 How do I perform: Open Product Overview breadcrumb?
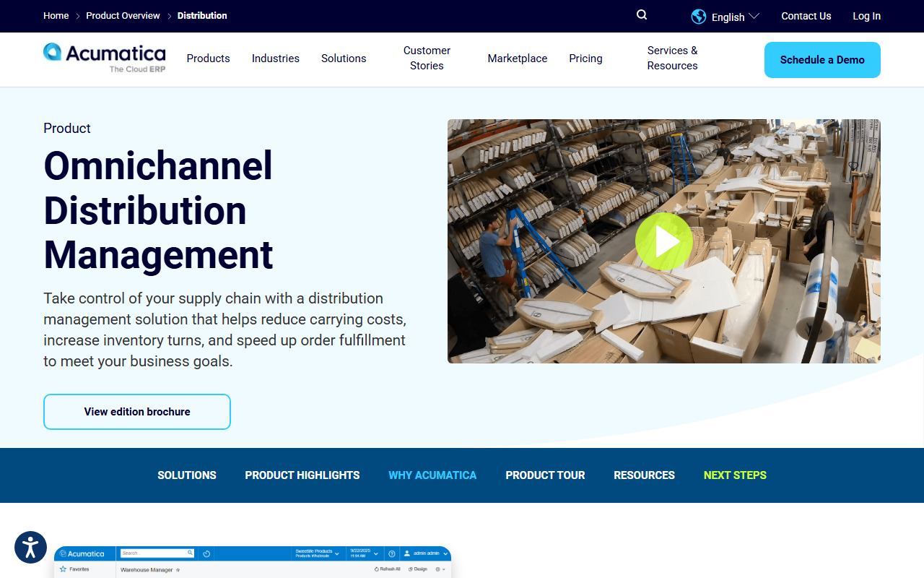click(x=123, y=15)
